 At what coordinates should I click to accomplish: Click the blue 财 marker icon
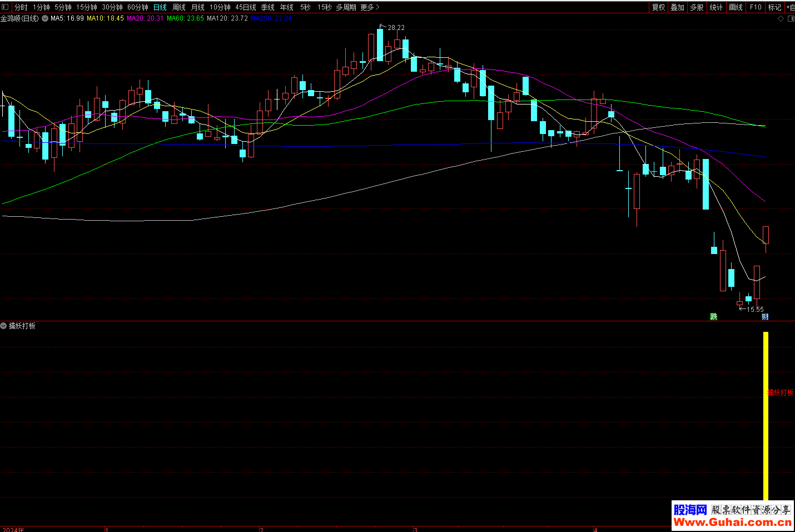(765, 316)
